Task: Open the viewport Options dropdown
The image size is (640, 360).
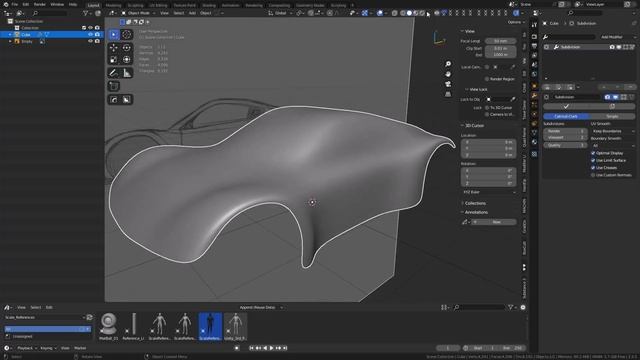Action: pos(516,22)
